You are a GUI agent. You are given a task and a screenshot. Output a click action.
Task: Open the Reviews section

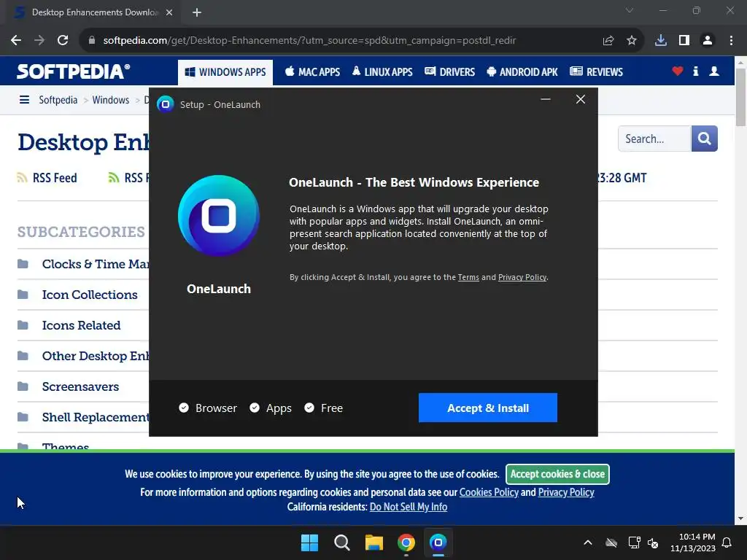point(597,72)
